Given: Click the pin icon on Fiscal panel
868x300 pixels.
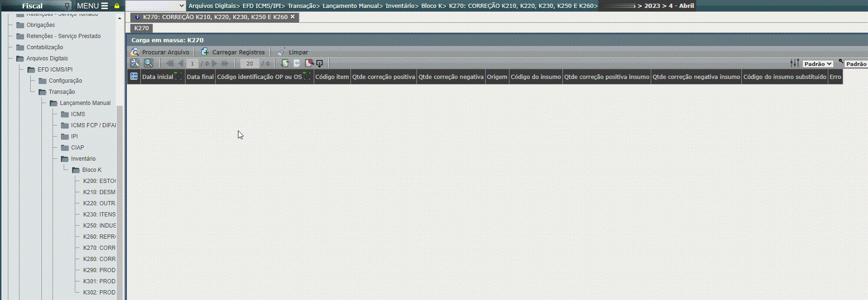Looking at the screenshot, I should [x=67, y=6].
